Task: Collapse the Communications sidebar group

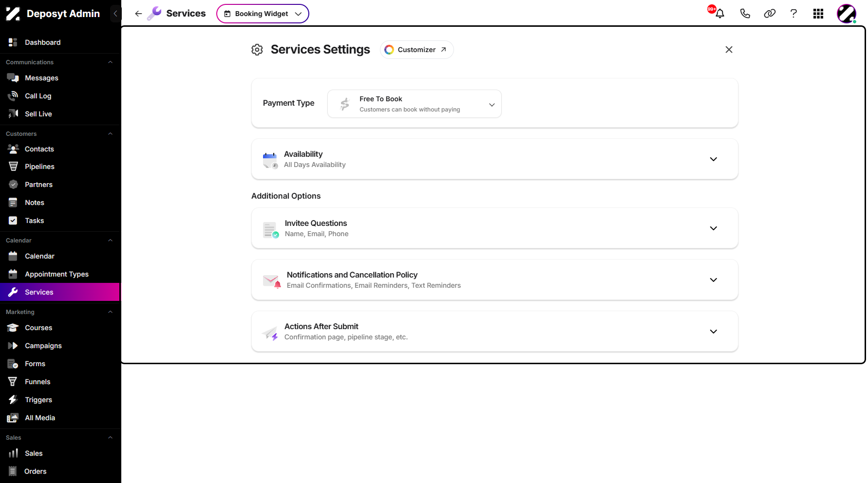Action: coord(111,62)
